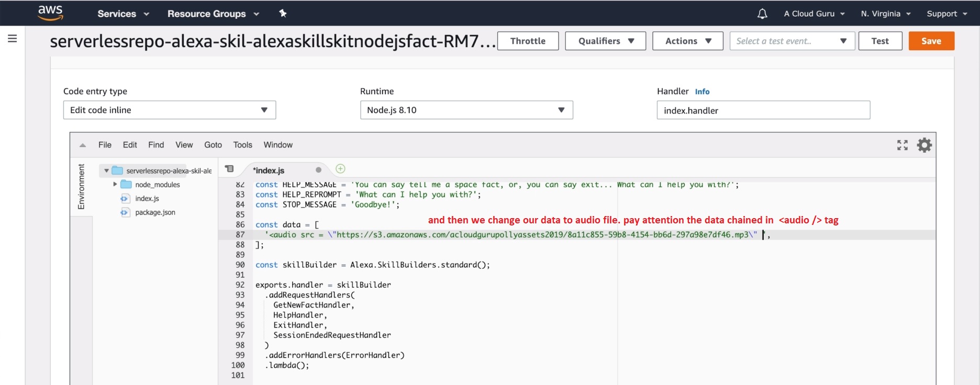980x385 pixels.
Task: Select the package.json file icon in tree
Action: (125, 212)
